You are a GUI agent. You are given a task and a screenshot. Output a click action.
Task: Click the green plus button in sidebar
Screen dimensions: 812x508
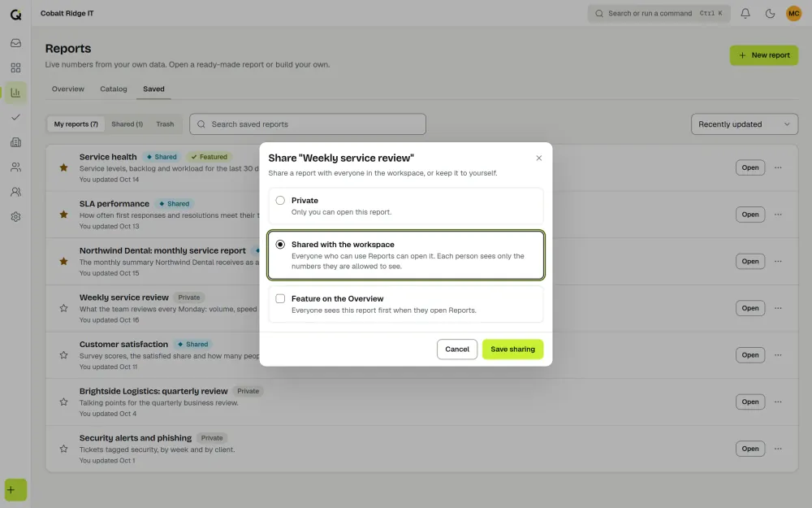coord(15,490)
